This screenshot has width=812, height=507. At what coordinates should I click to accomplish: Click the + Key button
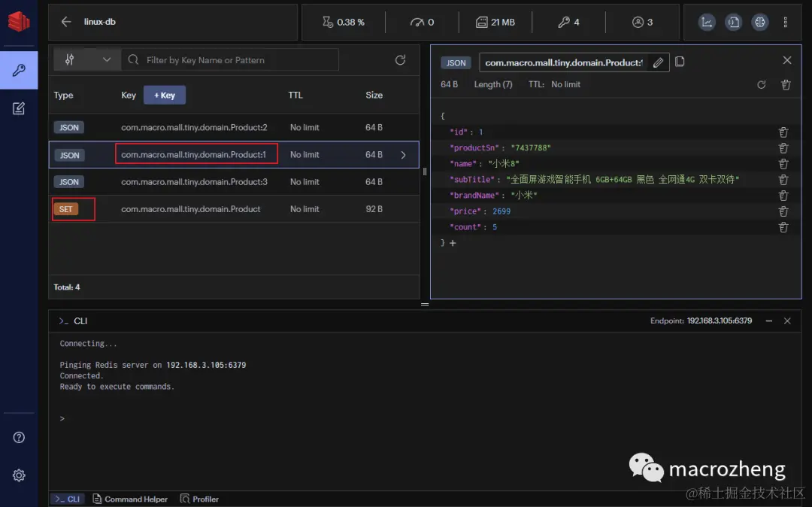coord(165,96)
